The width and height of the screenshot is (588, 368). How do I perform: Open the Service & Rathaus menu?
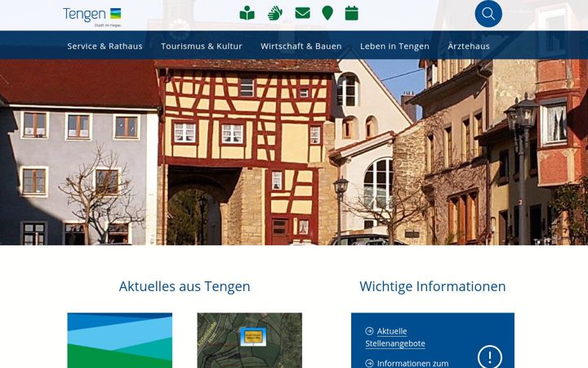[x=105, y=46]
